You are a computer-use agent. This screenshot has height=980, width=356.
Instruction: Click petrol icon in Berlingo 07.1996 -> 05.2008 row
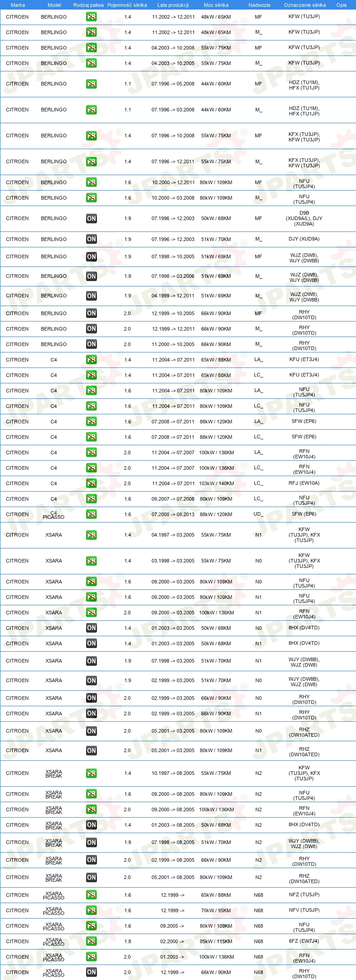pos(92,84)
